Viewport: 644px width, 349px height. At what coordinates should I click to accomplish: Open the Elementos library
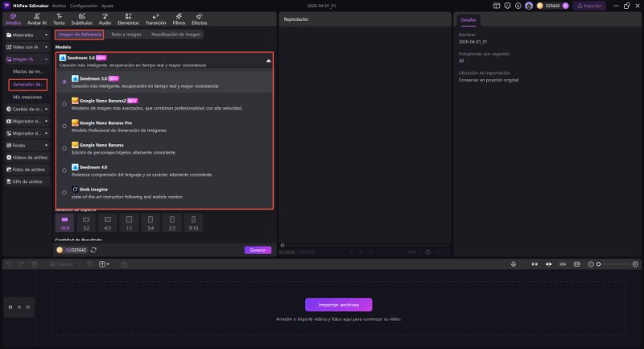pos(128,19)
